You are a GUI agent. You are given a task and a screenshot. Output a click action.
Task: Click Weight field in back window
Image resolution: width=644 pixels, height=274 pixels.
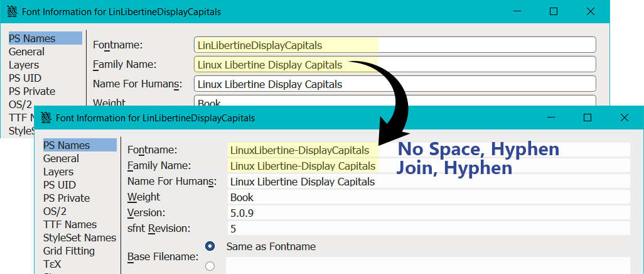[x=395, y=101]
